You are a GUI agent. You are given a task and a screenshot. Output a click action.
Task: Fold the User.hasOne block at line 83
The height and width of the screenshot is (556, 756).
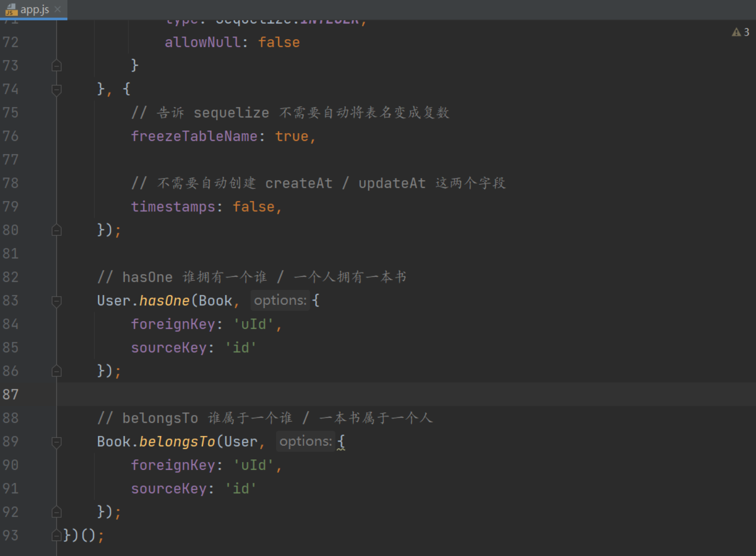(57, 301)
